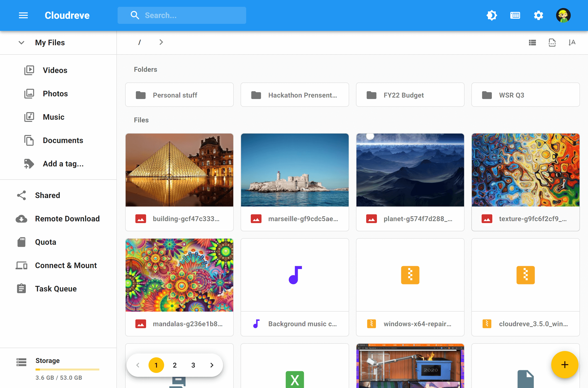Click the root slash breadcrumb
Image resolution: width=588 pixels, height=388 pixels.
point(140,42)
